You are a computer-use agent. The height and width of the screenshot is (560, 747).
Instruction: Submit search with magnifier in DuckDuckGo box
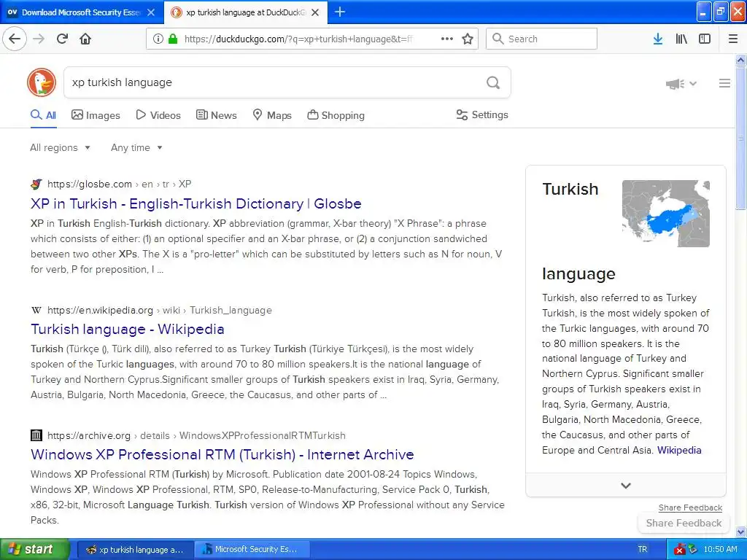pyautogui.click(x=493, y=82)
